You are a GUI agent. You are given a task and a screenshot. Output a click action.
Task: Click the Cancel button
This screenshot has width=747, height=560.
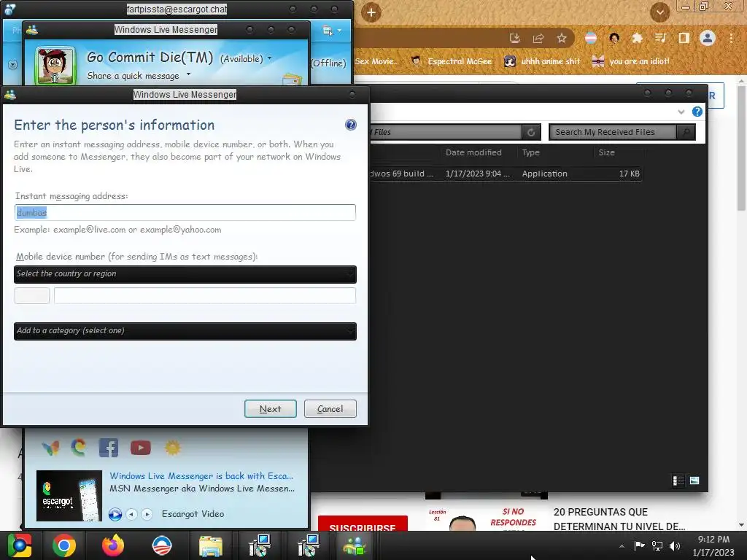pos(330,408)
